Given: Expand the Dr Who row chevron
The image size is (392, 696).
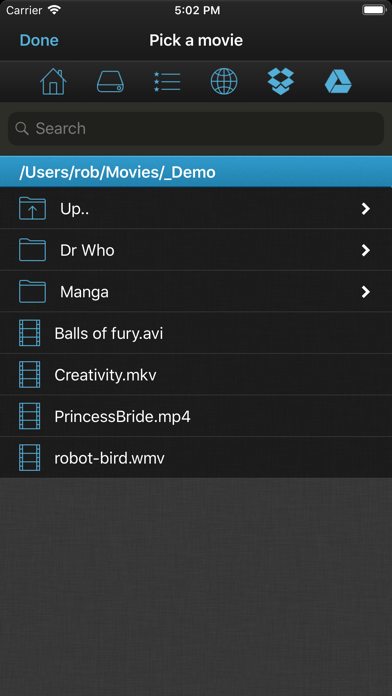Looking at the screenshot, I should (x=365, y=250).
